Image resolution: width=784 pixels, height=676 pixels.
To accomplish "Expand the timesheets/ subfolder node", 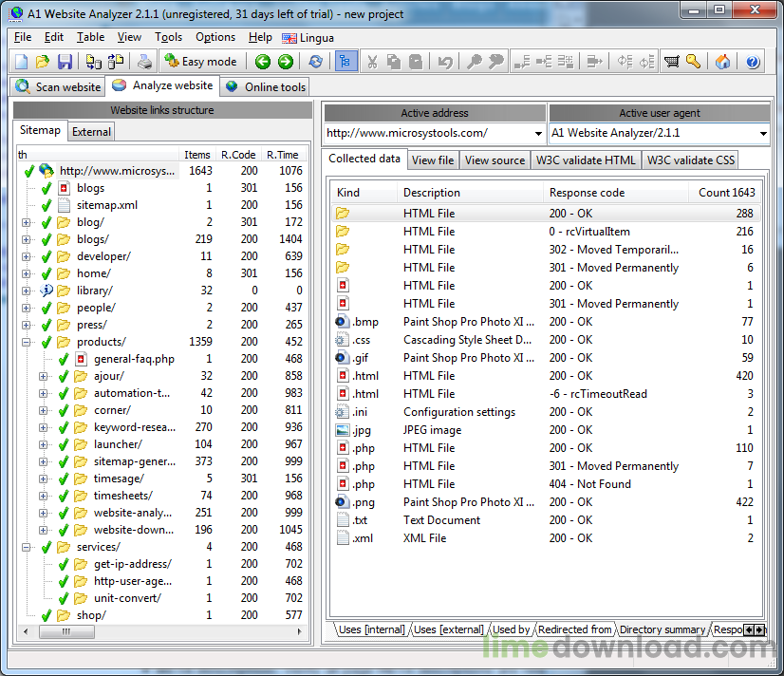I will pos(43,496).
